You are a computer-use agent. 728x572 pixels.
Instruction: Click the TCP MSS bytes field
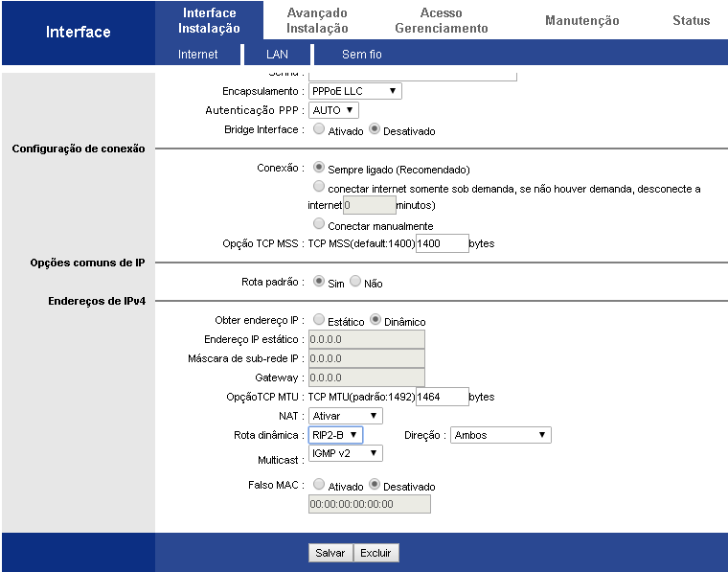tap(442, 243)
